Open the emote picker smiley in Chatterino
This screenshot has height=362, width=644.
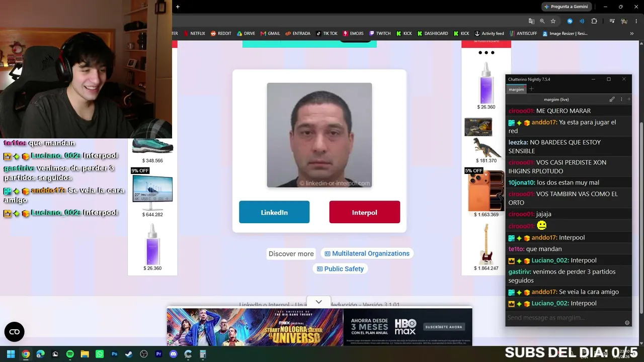tap(627, 323)
